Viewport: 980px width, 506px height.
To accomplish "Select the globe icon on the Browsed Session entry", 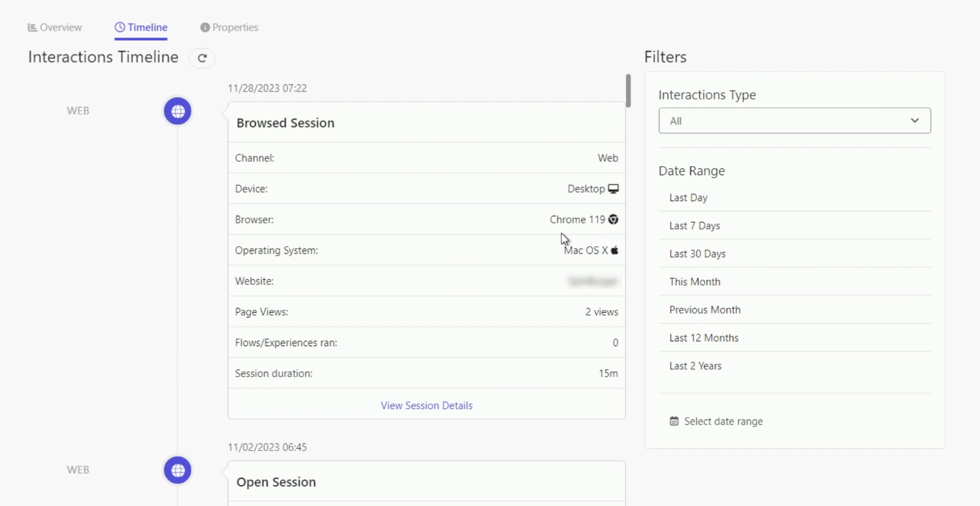I will tap(177, 110).
